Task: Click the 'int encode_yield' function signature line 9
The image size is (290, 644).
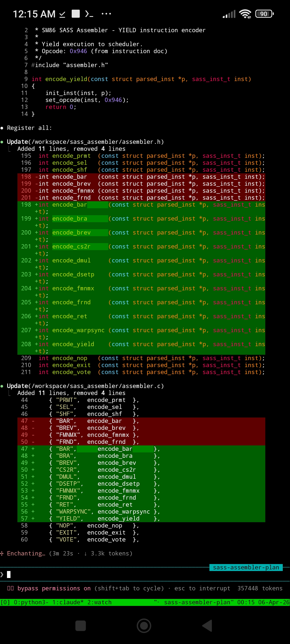Action: 141,79
